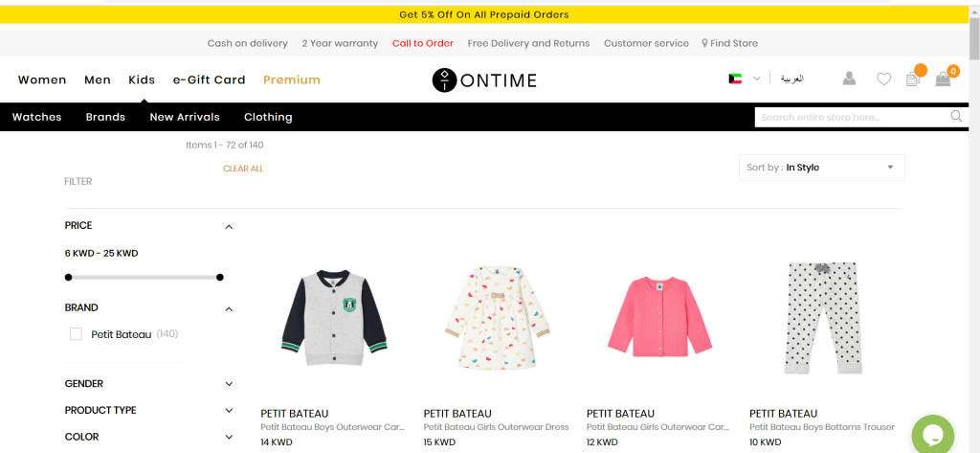Open the Kuwait flag country selector

tap(744, 79)
